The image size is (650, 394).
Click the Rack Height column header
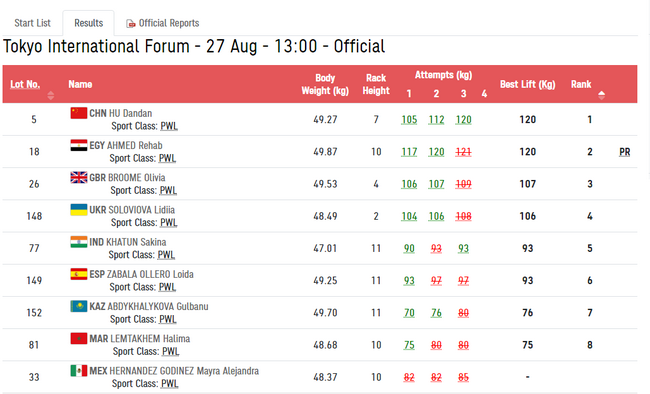tap(376, 84)
